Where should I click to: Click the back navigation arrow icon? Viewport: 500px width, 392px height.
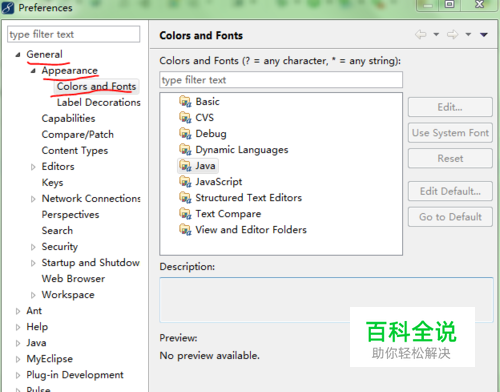(x=421, y=34)
